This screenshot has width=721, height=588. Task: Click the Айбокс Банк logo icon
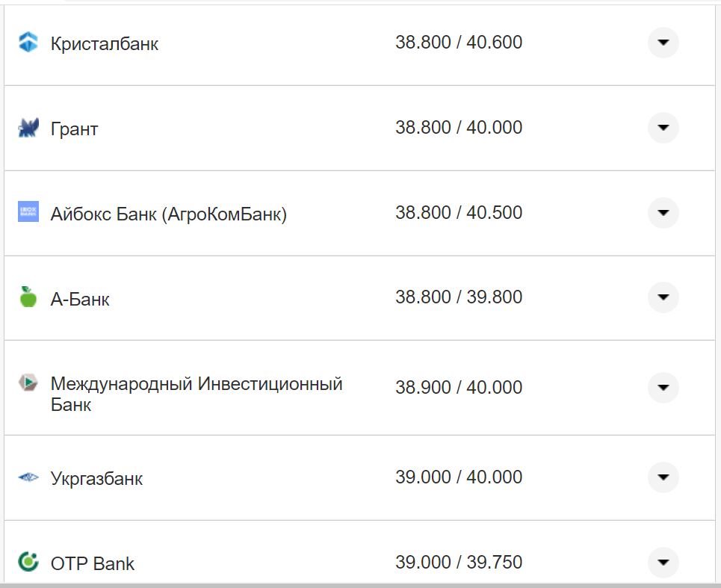27,212
